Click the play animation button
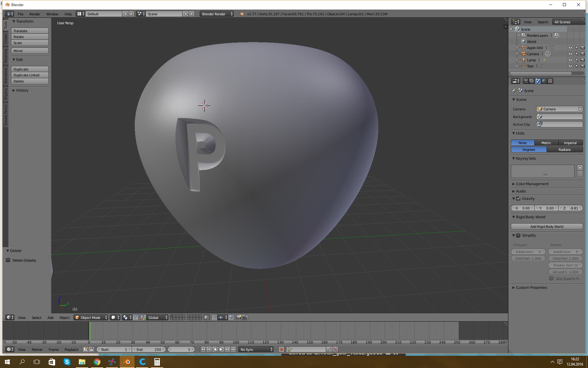Viewport: 588px width, 368px height. tap(220, 349)
